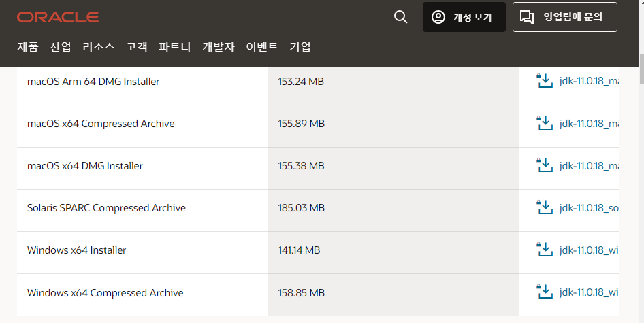
Task: Select the text macOS x64 Compressed Archive
Action: coord(101,124)
